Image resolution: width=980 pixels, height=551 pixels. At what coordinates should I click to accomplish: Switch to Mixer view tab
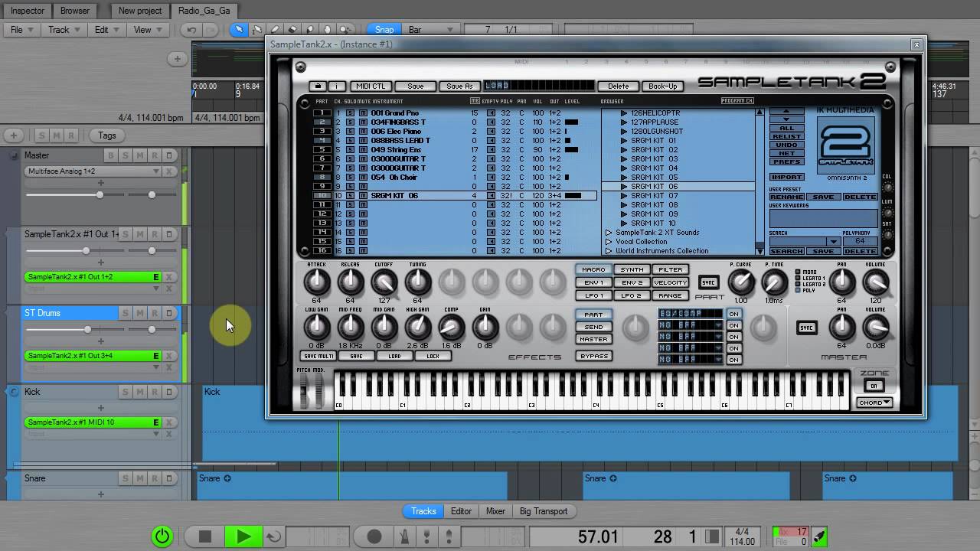(x=495, y=511)
